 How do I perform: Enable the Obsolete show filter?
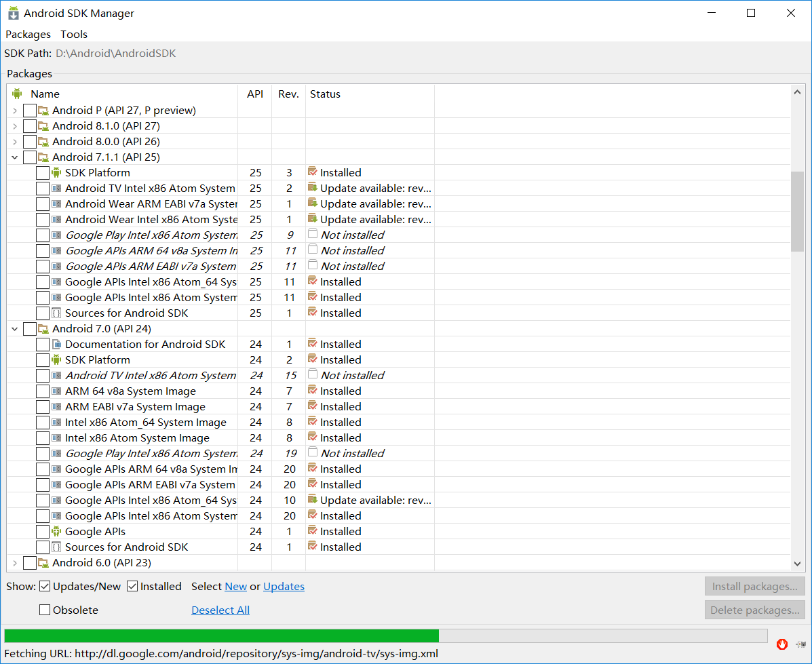[45, 610]
